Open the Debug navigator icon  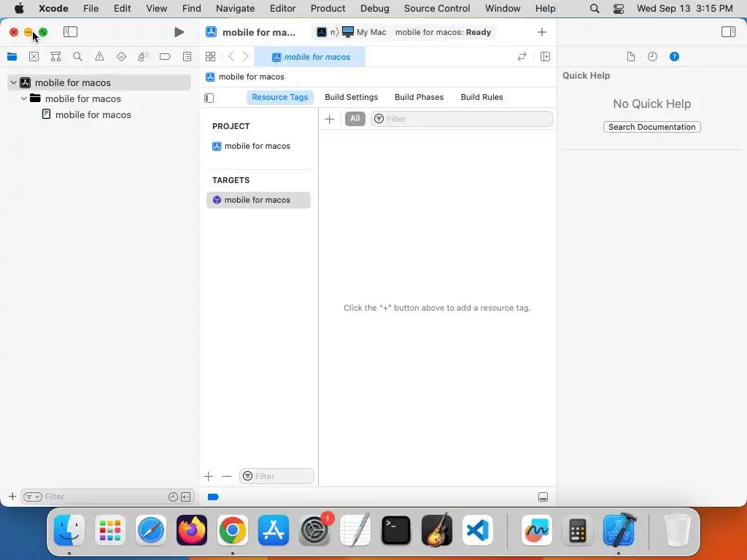tap(143, 57)
